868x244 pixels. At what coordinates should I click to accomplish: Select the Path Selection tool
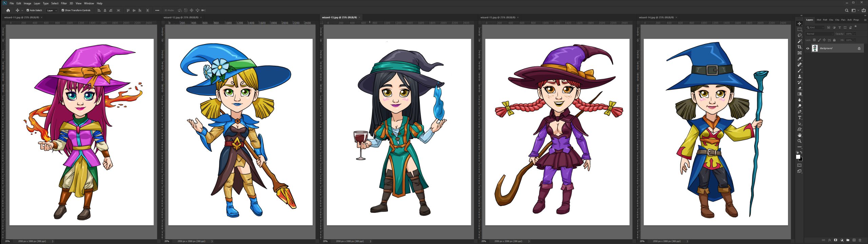800,123
